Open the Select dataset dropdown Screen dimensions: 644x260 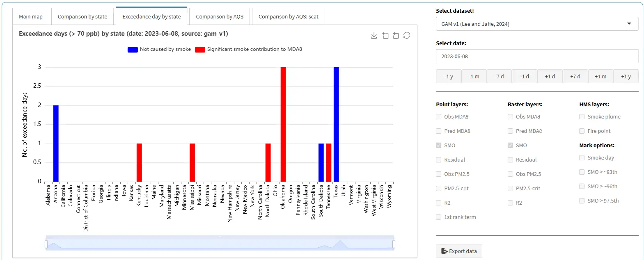[x=536, y=24]
